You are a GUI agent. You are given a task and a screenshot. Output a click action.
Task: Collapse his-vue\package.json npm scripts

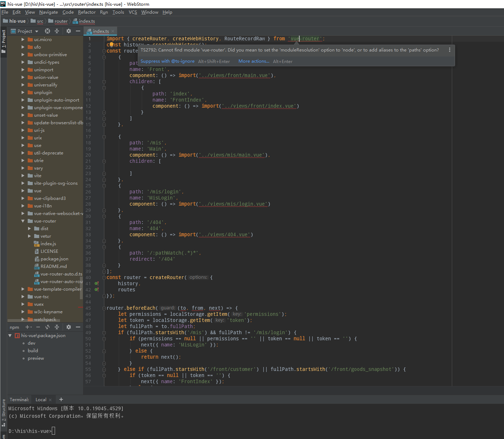(10, 336)
